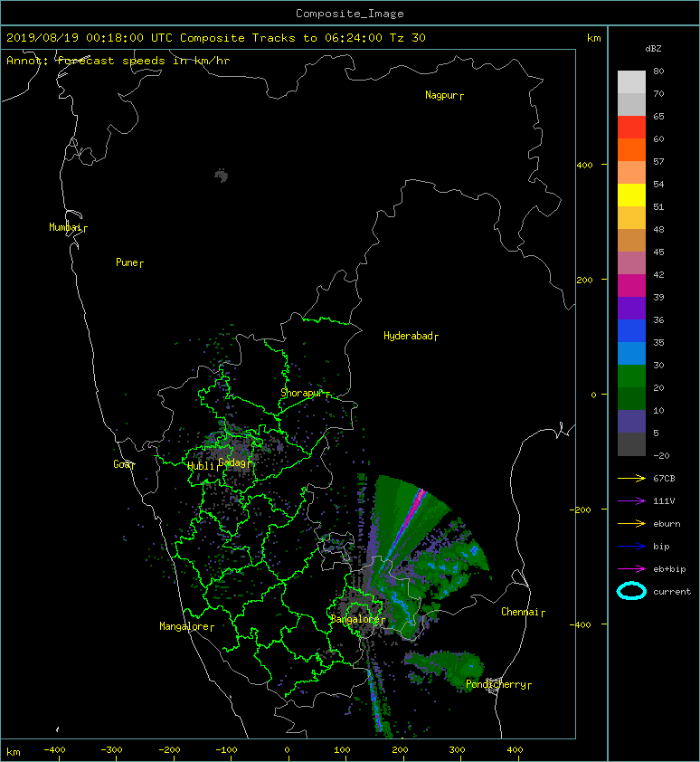Viewport: 700px width, 762px height.
Task: Click the -200 tick on right vertical axis
Action: (x=582, y=510)
